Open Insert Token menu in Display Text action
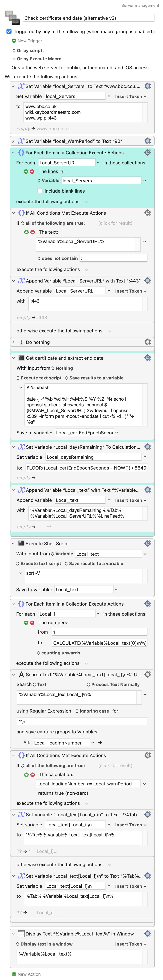The height and width of the screenshot is (980, 163). 131,944
